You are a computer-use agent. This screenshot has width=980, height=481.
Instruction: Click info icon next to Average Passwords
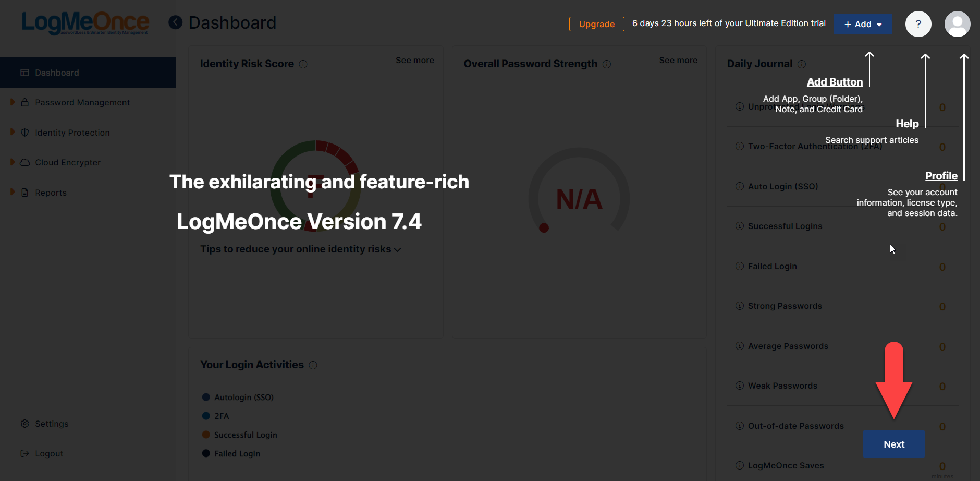[x=739, y=346]
